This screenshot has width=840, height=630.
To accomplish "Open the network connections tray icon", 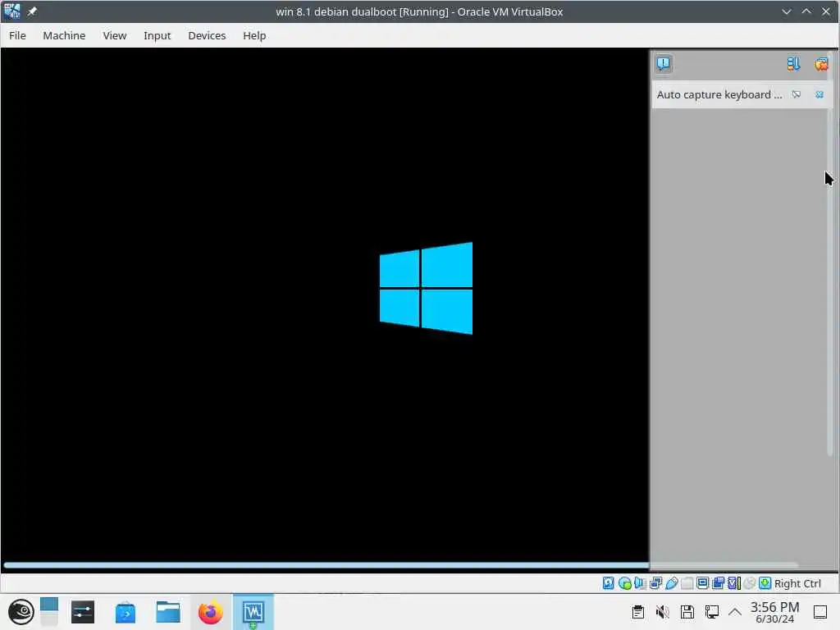I will click(712, 612).
